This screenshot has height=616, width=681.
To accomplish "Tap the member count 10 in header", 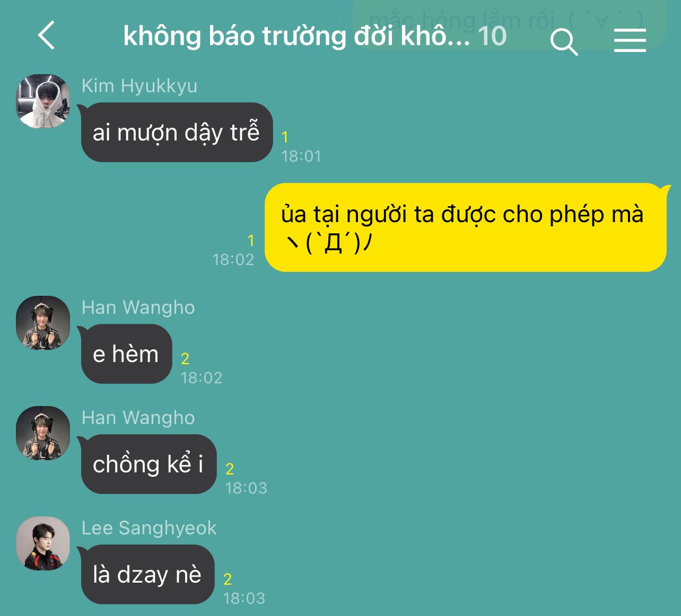I will [492, 36].
